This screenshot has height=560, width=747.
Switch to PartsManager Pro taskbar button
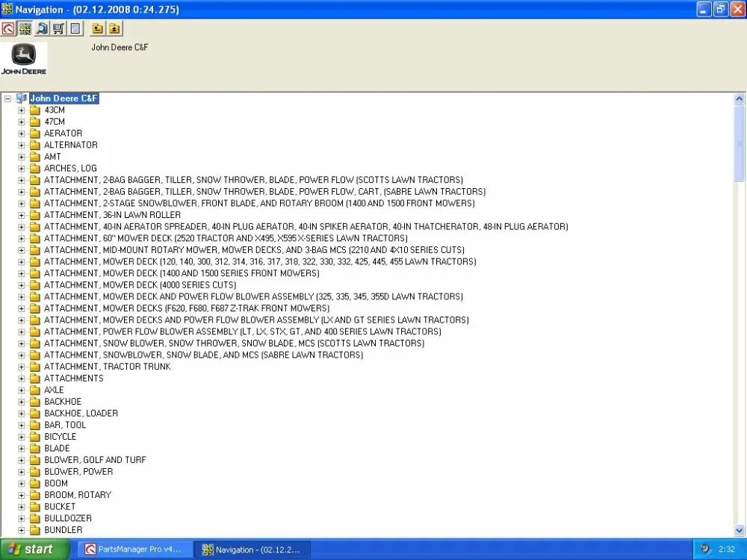coord(136,550)
